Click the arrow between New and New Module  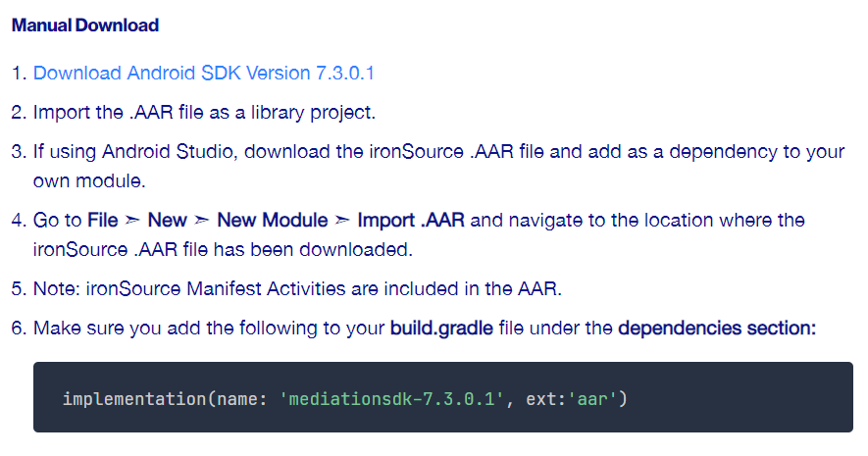tap(202, 221)
